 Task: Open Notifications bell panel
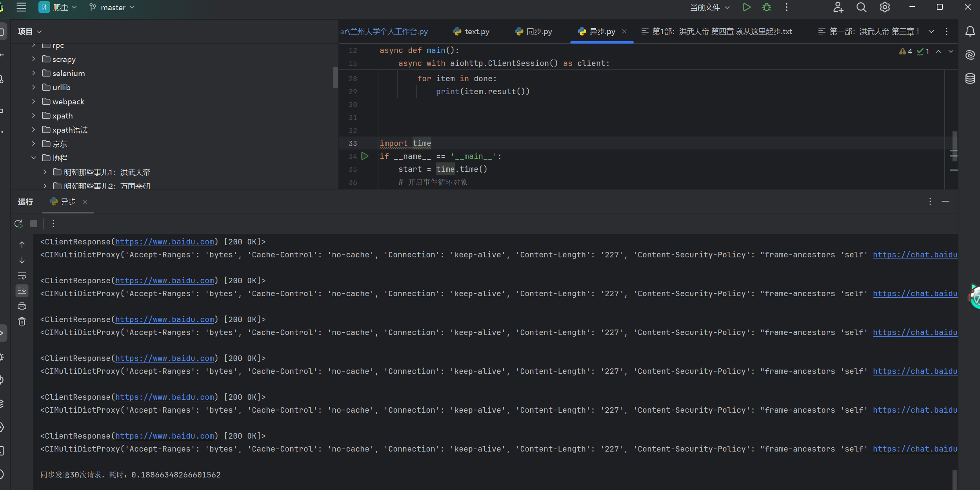970,31
